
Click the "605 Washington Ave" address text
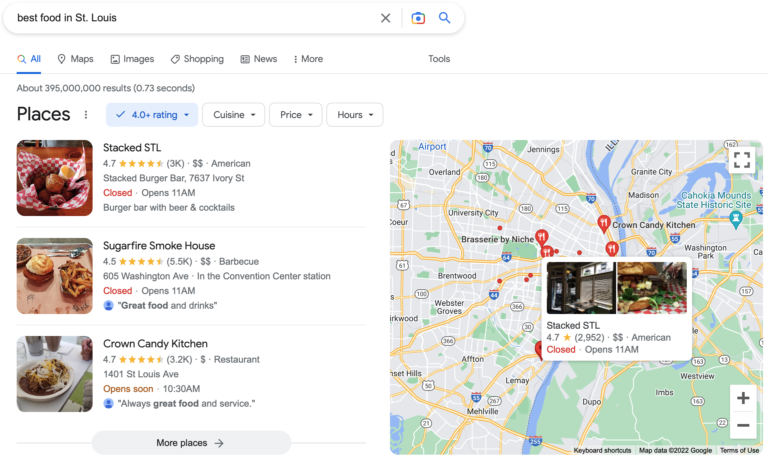coord(145,276)
